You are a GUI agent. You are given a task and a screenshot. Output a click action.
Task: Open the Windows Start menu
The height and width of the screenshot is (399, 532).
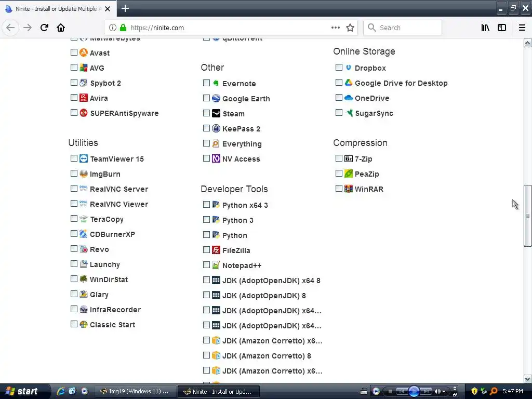coord(24,392)
